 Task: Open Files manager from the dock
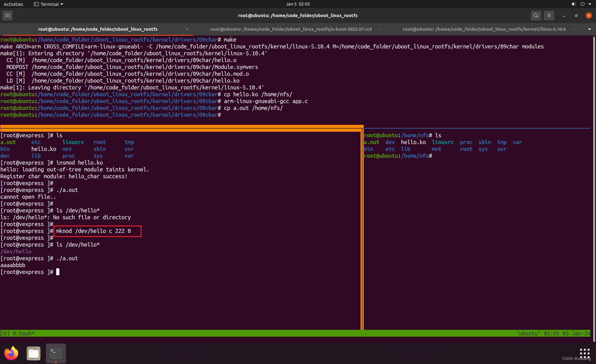[34, 353]
